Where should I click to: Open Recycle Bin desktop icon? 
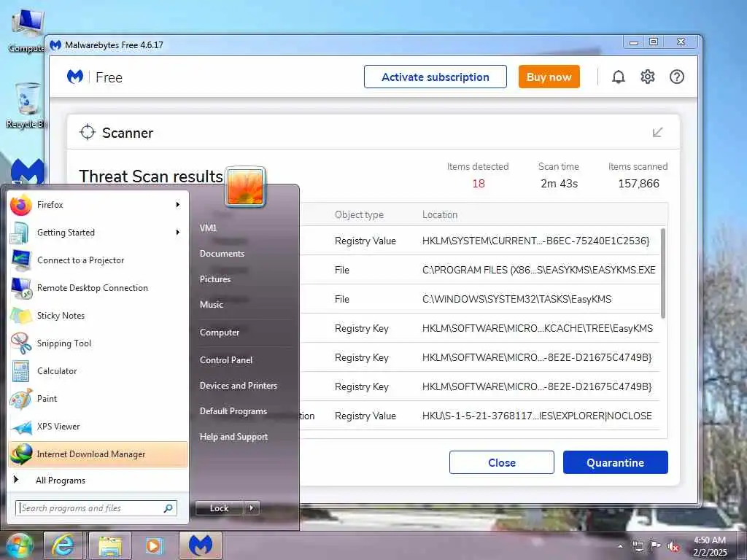(x=26, y=106)
